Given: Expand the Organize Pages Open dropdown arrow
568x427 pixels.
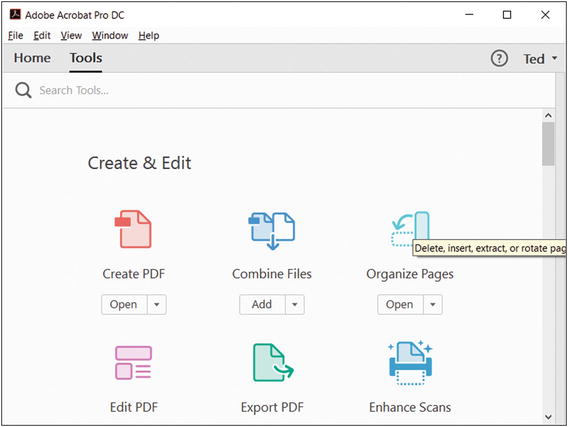Looking at the screenshot, I should click(x=433, y=304).
